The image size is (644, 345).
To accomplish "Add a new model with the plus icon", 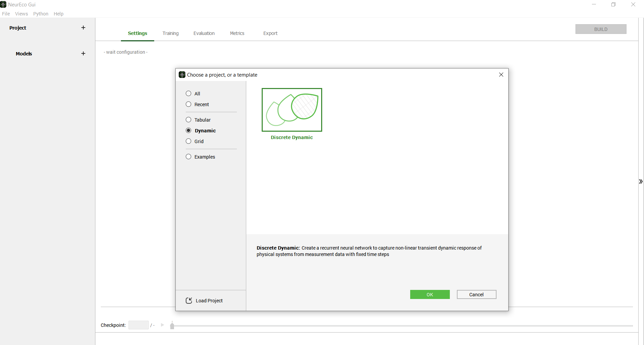I will click(83, 53).
